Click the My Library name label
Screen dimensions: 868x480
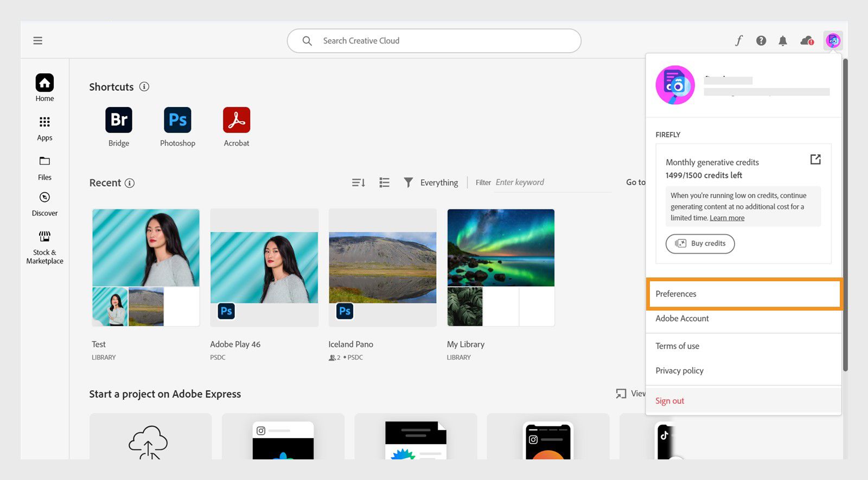[465, 344]
